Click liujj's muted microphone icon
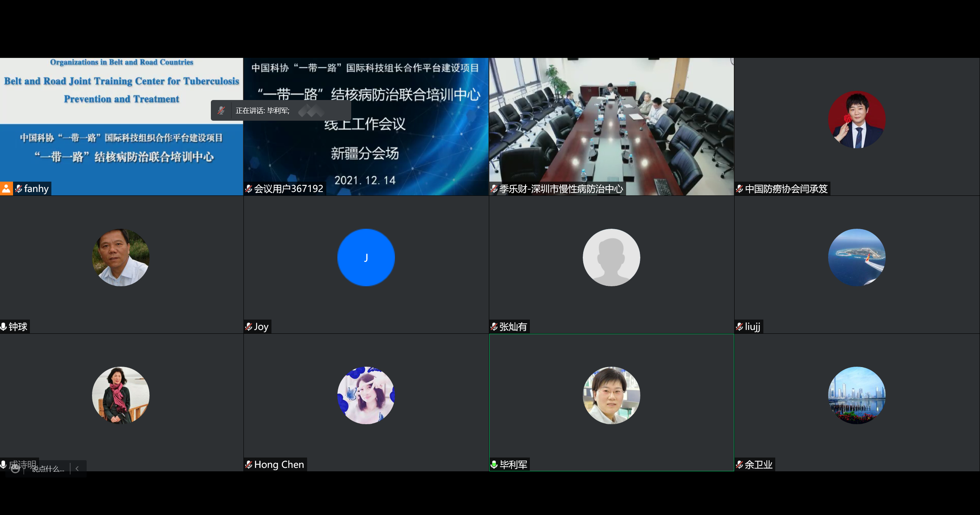Viewport: 980px width, 515px height. click(x=739, y=326)
